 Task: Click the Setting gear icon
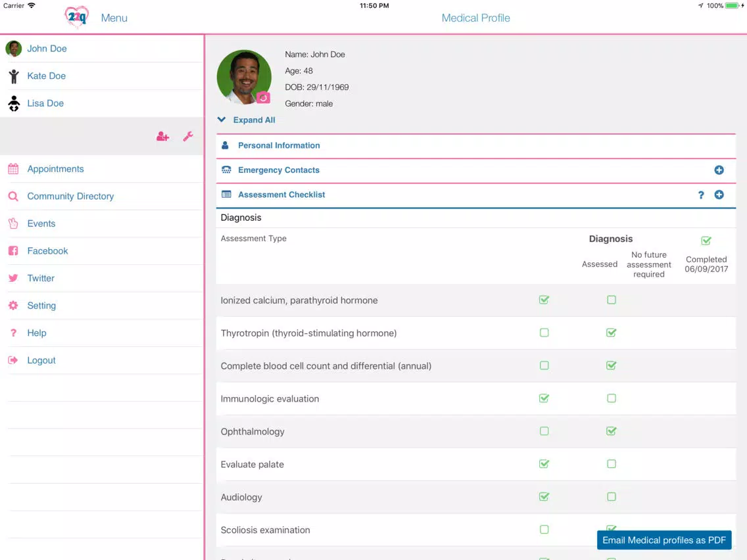click(x=13, y=306)
